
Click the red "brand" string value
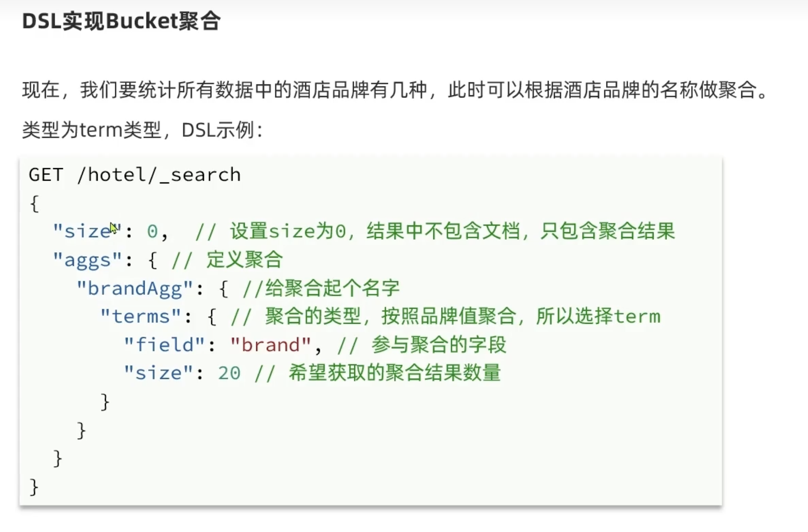pos(271,345)
